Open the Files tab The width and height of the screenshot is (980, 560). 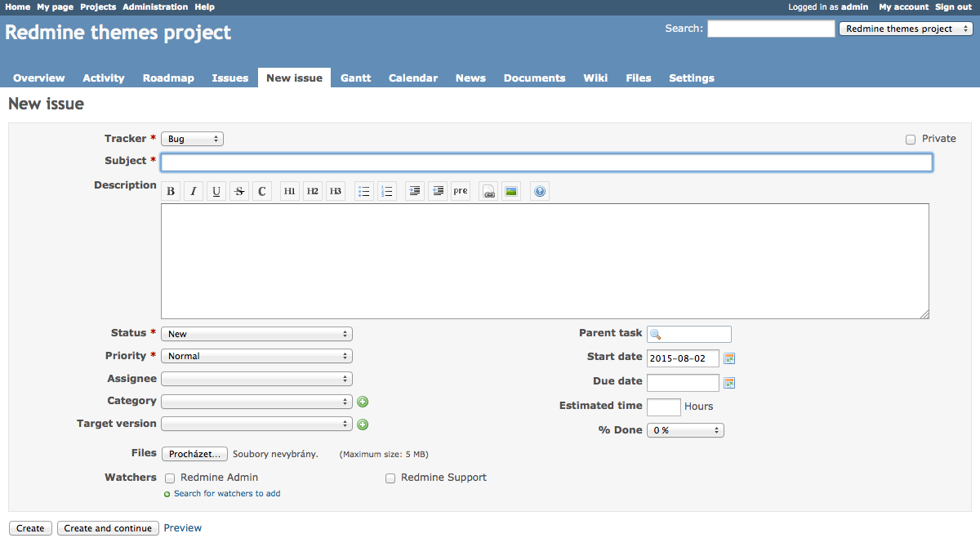pyautogui.click(x=639, y=78)
